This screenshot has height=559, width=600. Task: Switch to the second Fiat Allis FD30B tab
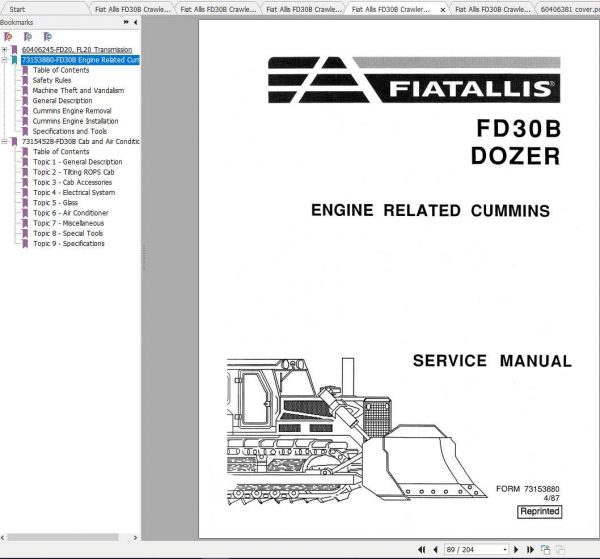click(218, 9)
